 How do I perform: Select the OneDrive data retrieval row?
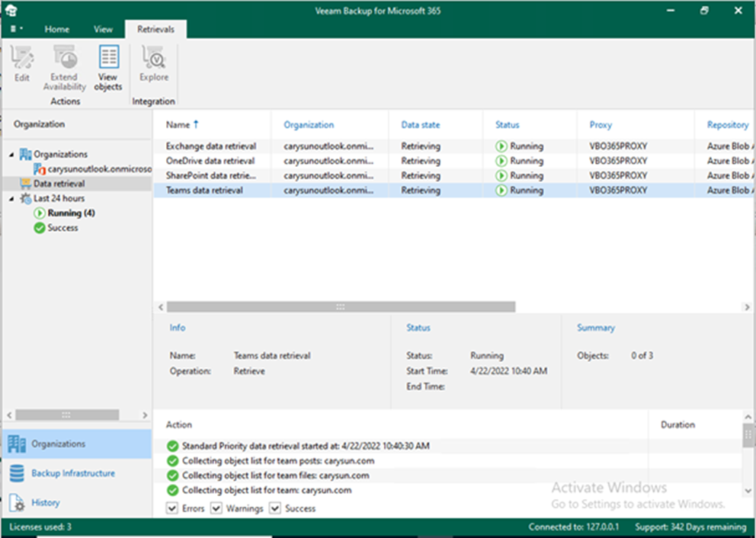tap(453, 161)
